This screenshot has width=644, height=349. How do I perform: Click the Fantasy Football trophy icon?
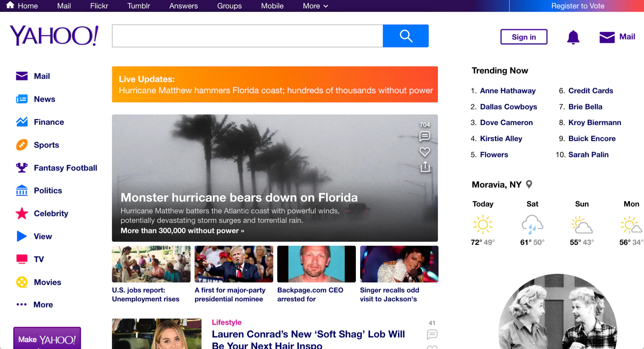(22, 168)
